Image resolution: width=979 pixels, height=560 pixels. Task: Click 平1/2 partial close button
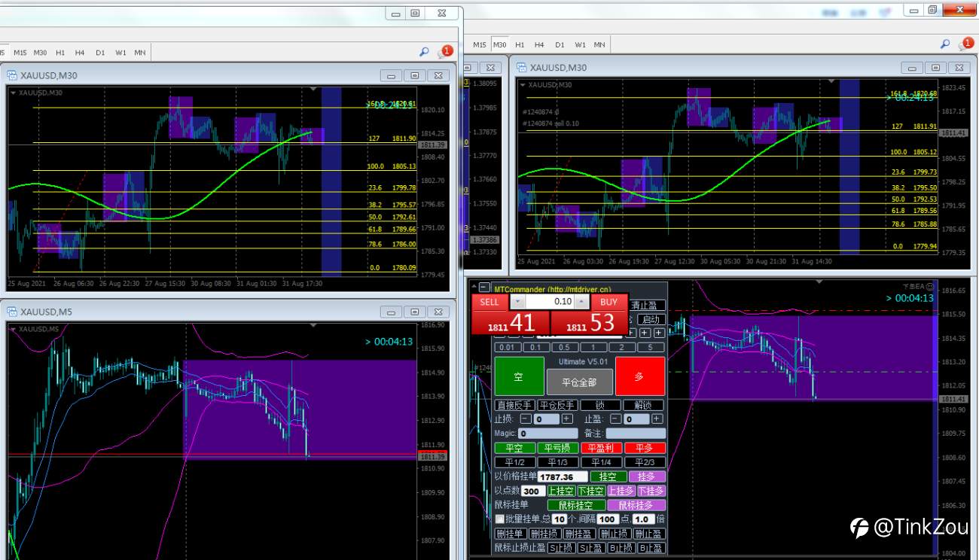coord(515,462)
